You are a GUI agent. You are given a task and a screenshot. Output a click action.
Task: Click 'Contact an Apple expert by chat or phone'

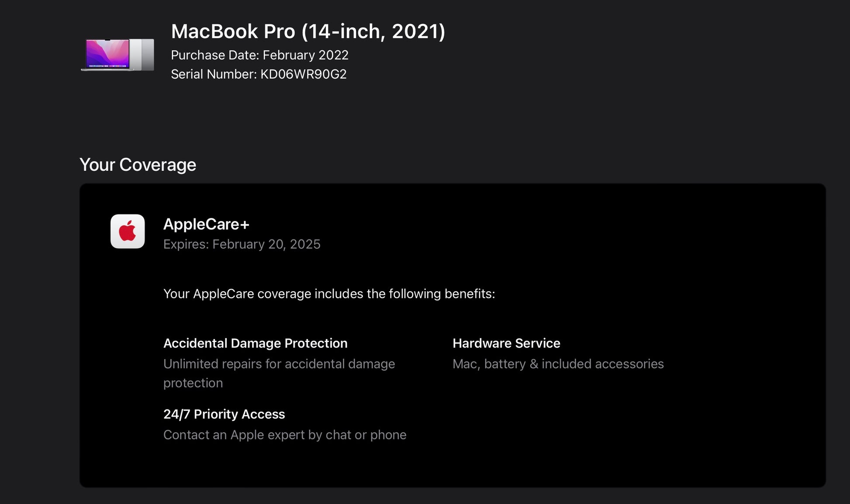click(x=285, y=435)
